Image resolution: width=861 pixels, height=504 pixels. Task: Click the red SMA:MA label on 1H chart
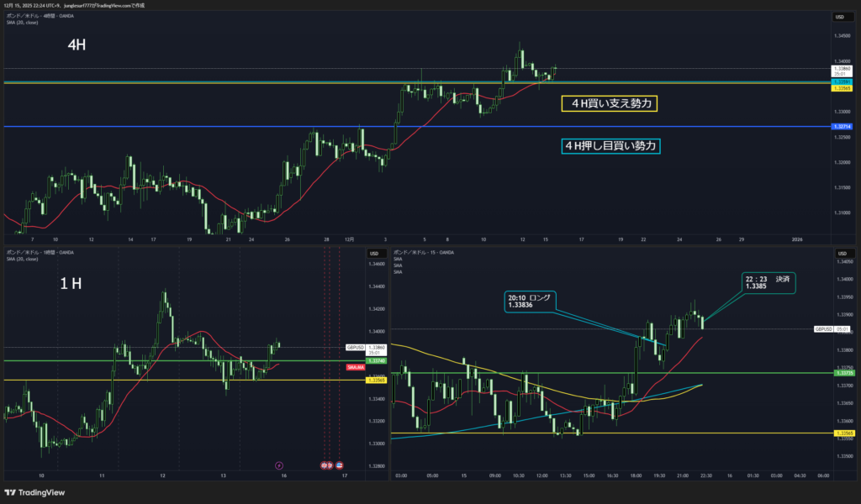tap(355, 367)
